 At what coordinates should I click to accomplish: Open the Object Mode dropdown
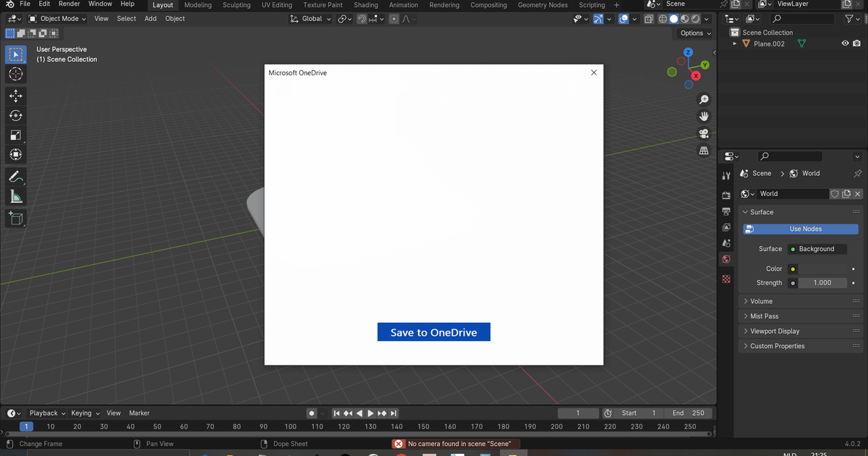tap(57, 19)
